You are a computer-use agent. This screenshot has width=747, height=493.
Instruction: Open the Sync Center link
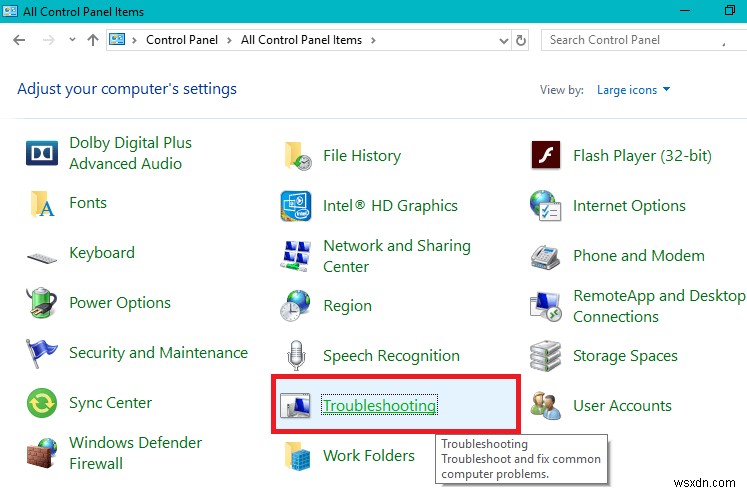pyautogui.click(x=111, y=403)
